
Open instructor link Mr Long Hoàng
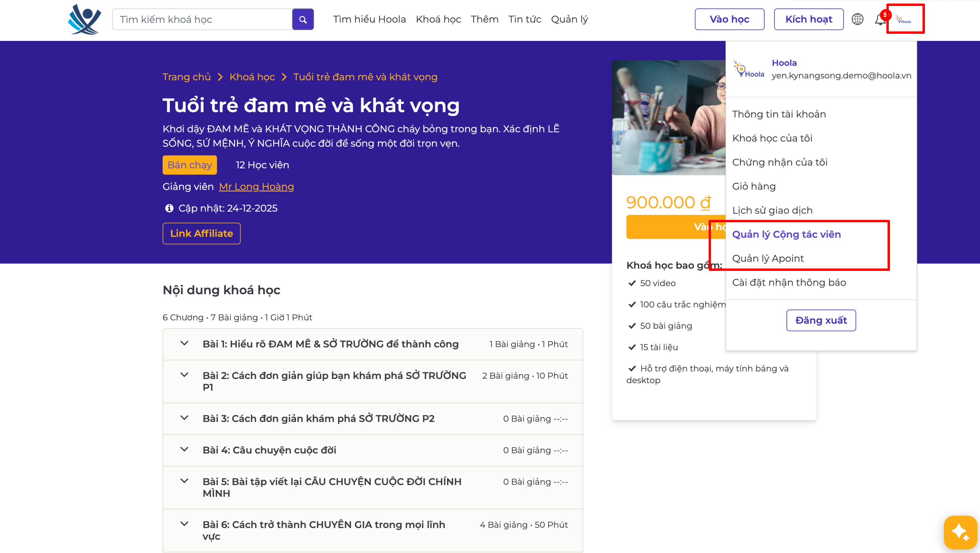point(256,186)
